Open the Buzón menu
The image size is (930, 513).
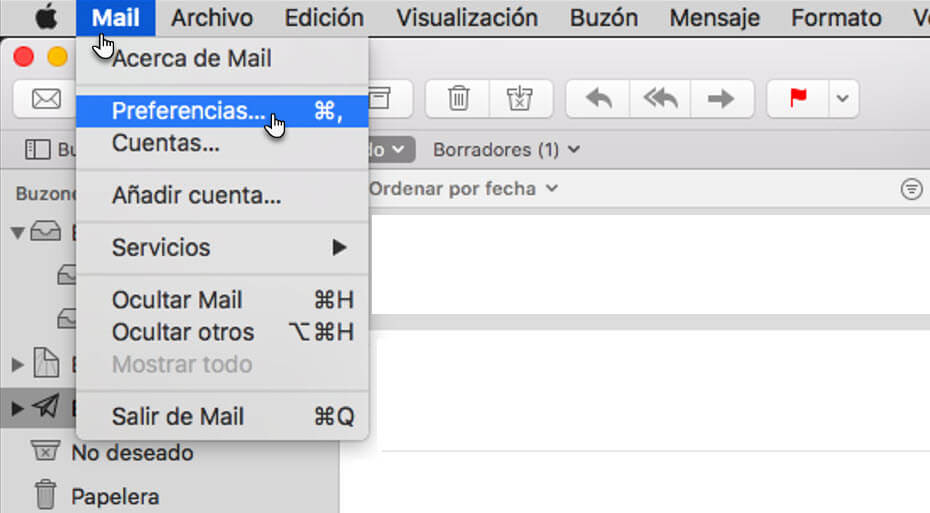pos(604,18)
